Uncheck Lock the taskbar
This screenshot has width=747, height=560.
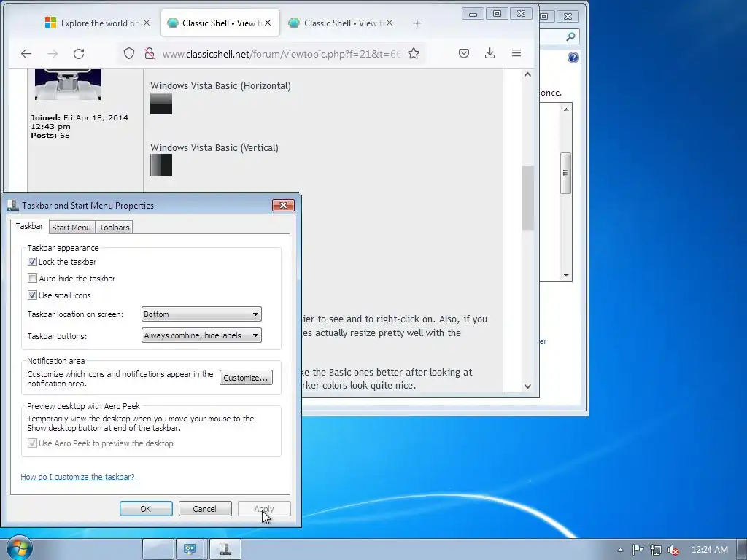click(x=32, y=262)
